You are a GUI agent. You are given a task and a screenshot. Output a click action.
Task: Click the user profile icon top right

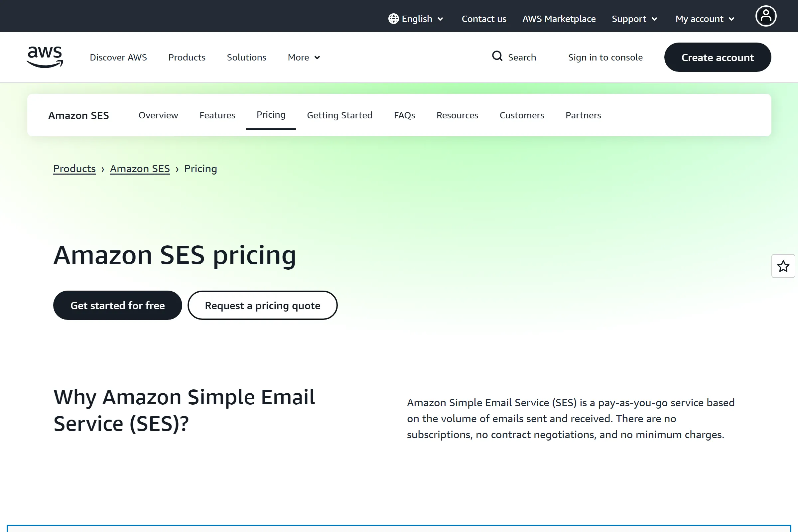(x=766, y=16)
